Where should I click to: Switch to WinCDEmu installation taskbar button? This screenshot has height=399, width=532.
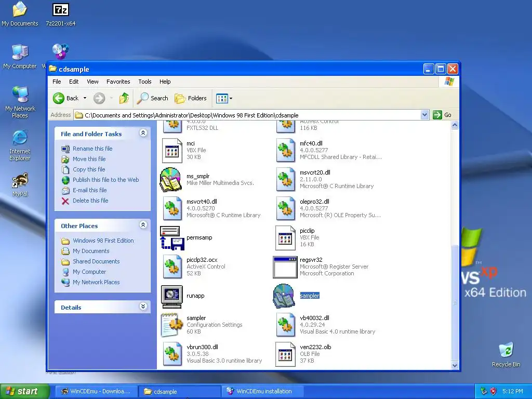(262, 391)
